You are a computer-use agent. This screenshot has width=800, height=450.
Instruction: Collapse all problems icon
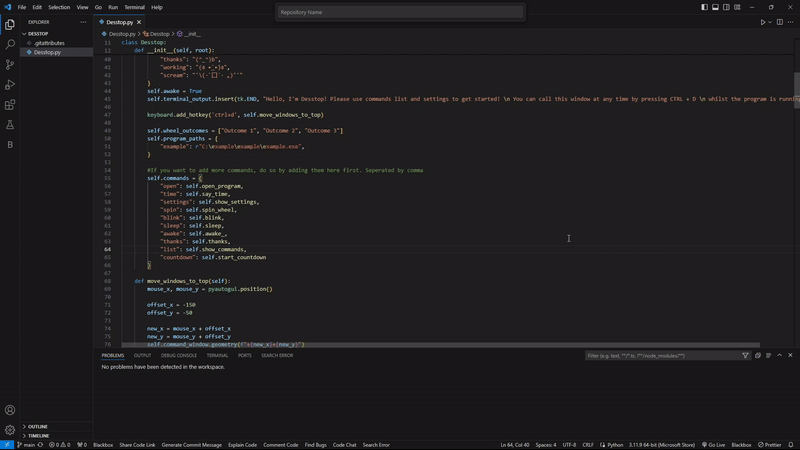(758, 356)
